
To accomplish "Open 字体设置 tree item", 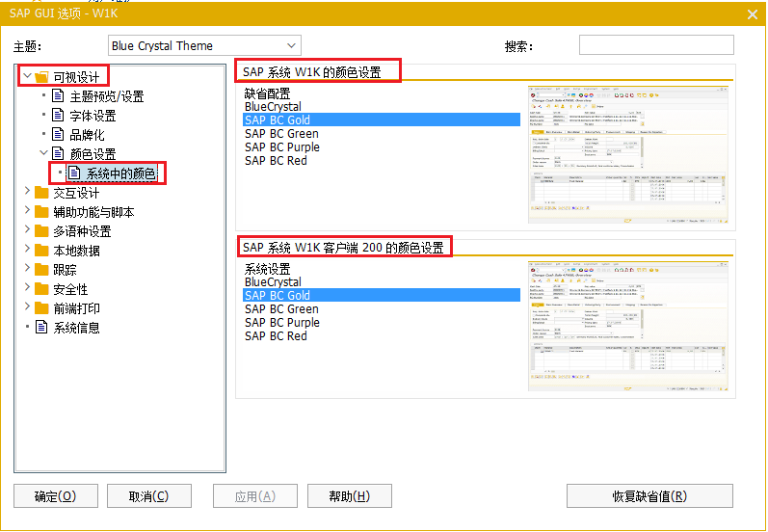I will click(x=93, y=116).
